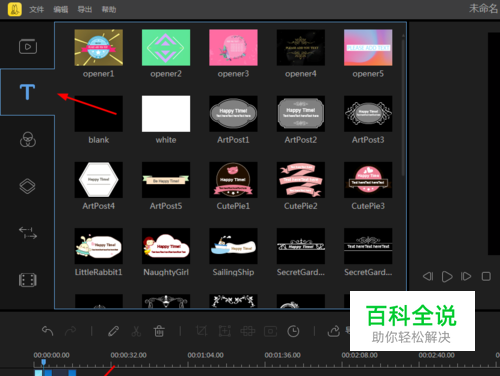Select the opener2 text template thumbnail
The width and height of the screenshot is (500, 376).
pyautogui.click(x=166, y=48)
